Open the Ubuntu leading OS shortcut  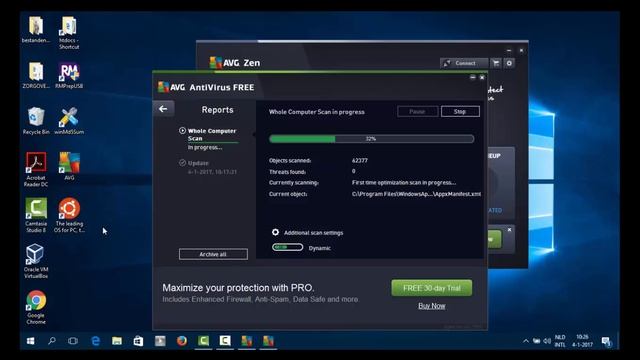coord(69,215)
